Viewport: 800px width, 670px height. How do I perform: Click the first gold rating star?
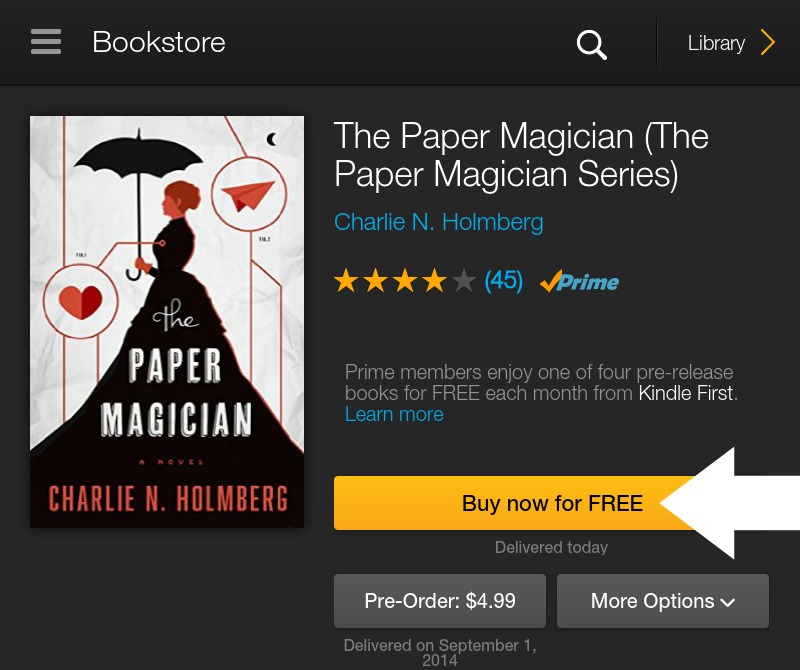click(346, 281)
